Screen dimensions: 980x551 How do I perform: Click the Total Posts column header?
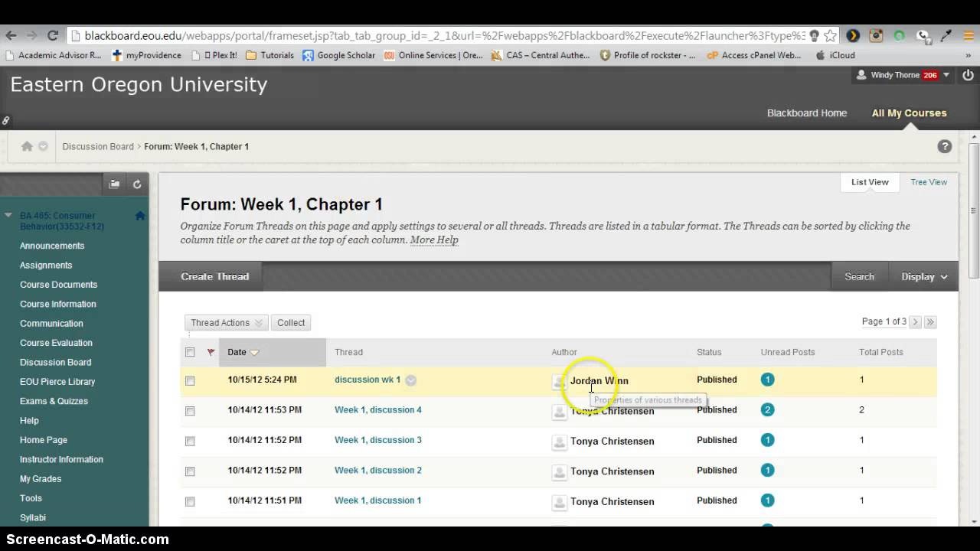pyautogui.click(x=881, y=352)
